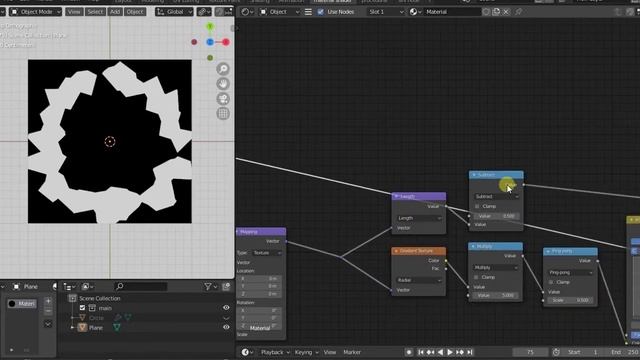Image resolution: width=640 pixels, height=360 pixels.
Task: Add a material slot with the plus icon
Action: pos(48,301)
